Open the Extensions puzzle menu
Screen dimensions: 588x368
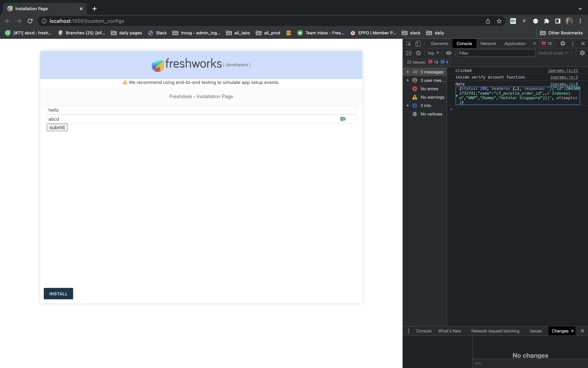[547, 21]
